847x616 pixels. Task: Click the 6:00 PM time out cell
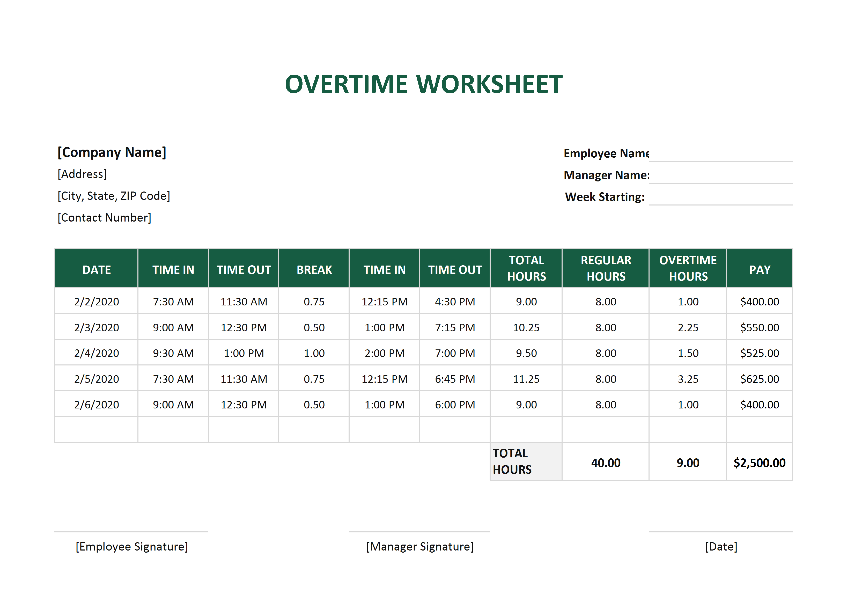click(x=455, y=405)
